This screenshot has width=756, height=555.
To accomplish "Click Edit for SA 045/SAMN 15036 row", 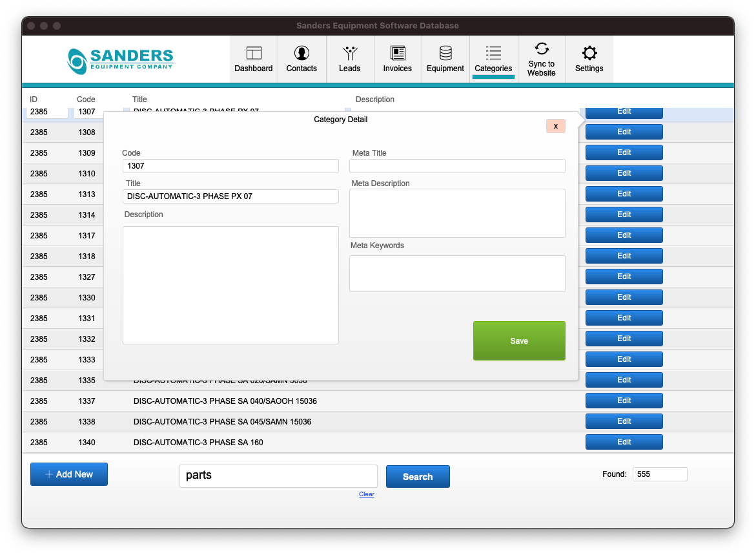I will pyautogui.click(x=624, y=421).
